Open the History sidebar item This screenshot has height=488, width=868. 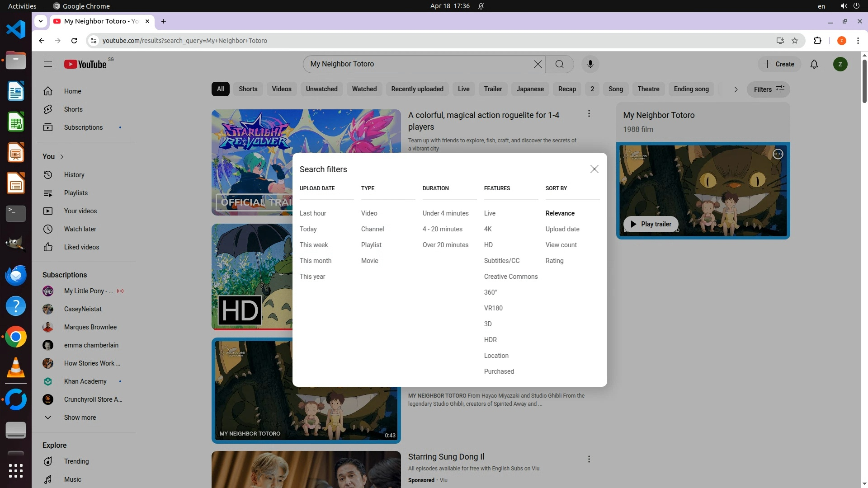coord(74,175)
